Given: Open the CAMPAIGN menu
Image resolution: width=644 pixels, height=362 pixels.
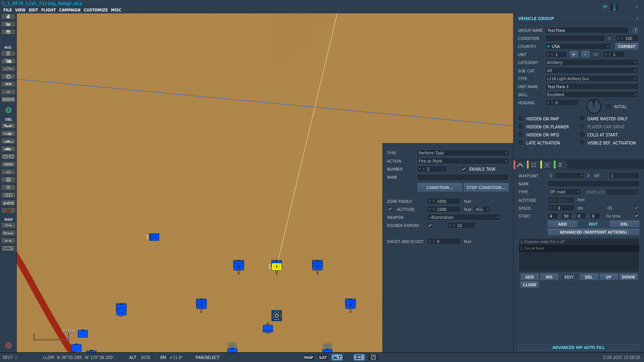Looking at the screenshot, I should point(70,10).
